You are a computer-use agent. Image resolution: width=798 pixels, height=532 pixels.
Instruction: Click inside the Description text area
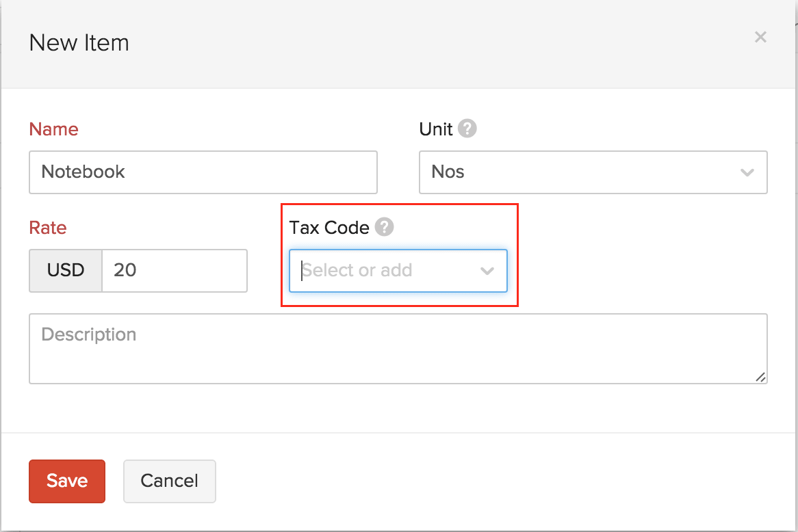(397, 349)
